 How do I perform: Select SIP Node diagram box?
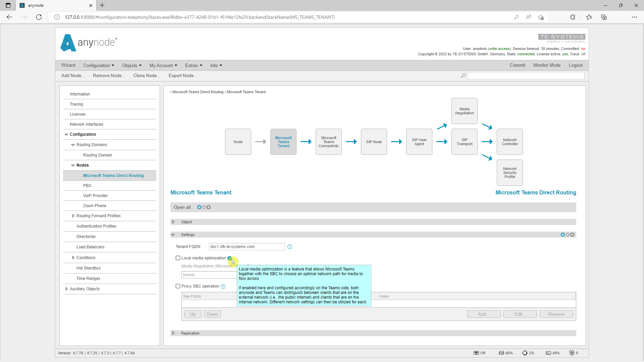tap(374, 142)
